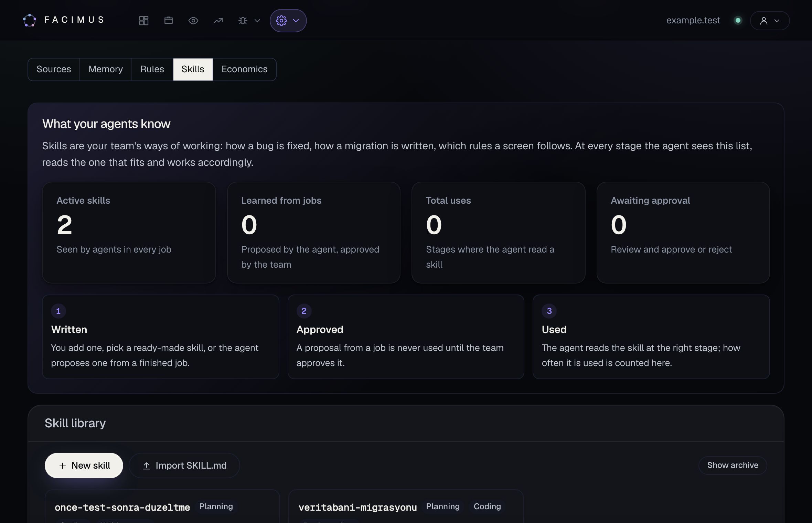Open the Total uses stat card

(x=498, y=233)
